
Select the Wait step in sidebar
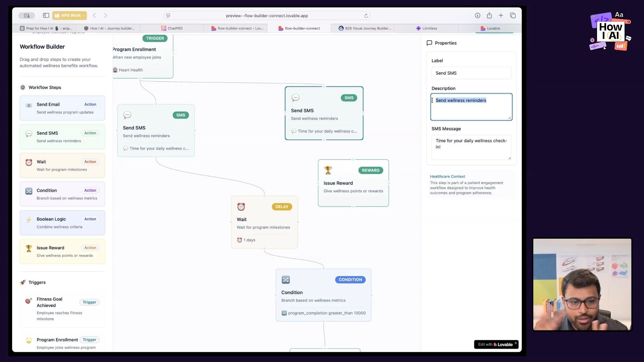(62, 165)
